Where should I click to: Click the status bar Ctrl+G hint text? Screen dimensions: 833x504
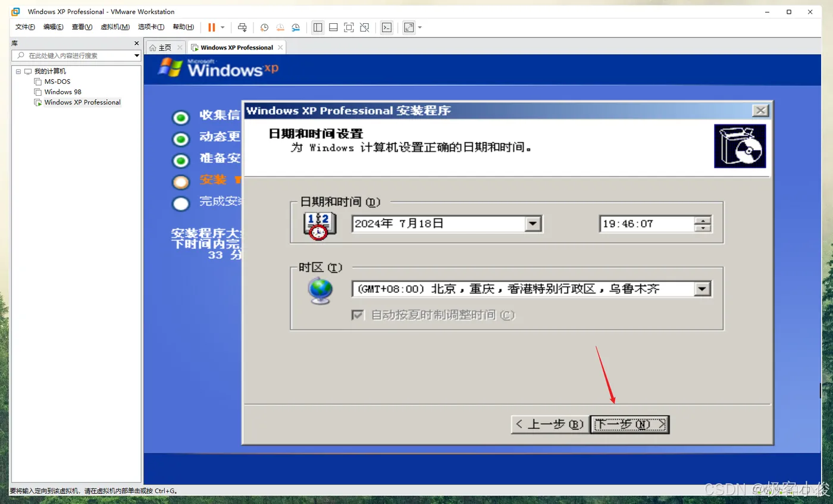[x=93, y=492]
